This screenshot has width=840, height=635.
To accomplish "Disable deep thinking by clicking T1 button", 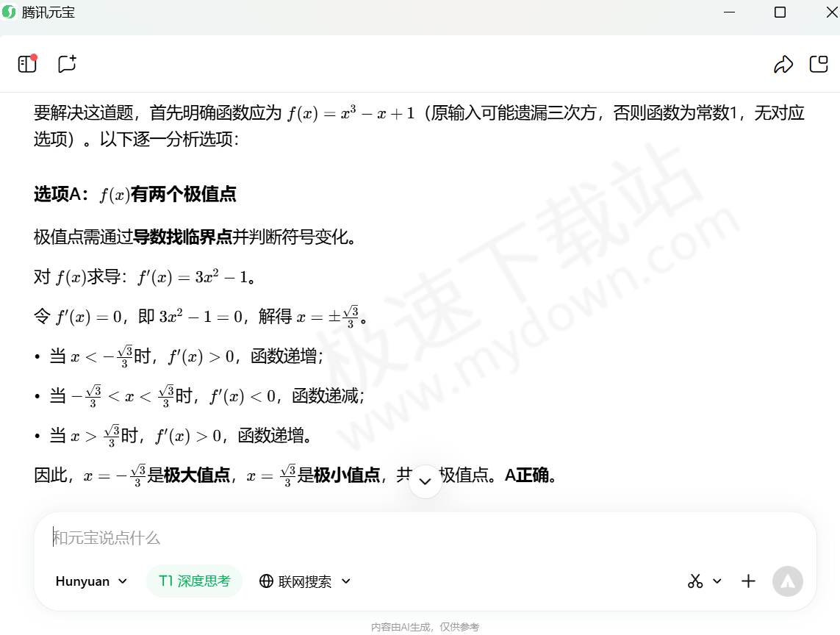I will coord(194,581).
